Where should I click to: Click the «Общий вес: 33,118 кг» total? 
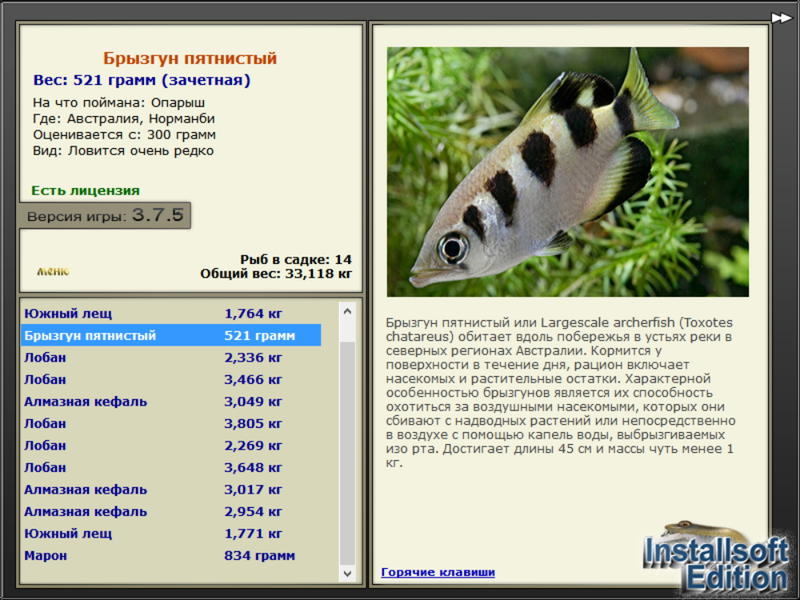click(276, 273)
